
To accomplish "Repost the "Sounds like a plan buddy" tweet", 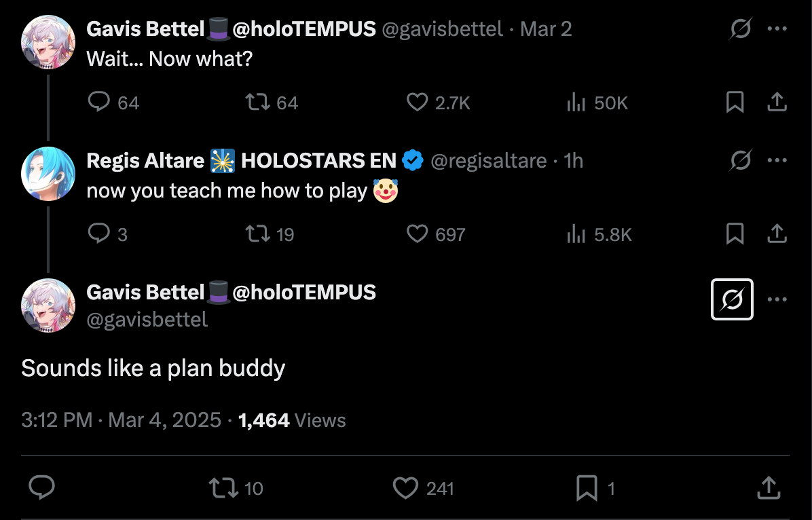I will (x=221, y=488).
